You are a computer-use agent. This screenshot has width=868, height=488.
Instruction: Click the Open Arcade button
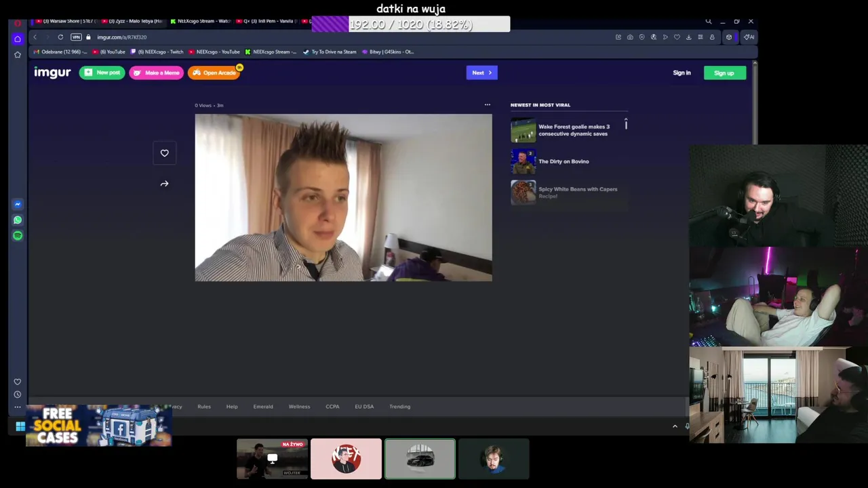214,73
